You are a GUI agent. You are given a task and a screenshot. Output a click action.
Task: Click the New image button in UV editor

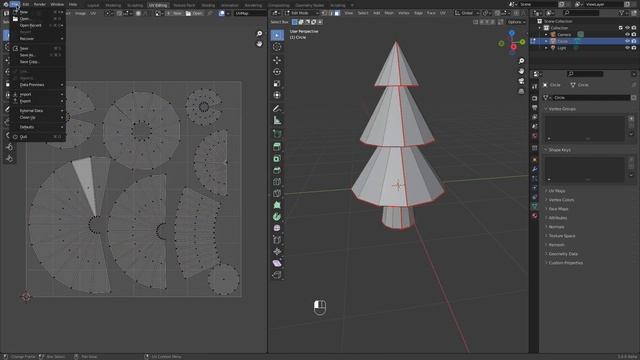point(174,13)
